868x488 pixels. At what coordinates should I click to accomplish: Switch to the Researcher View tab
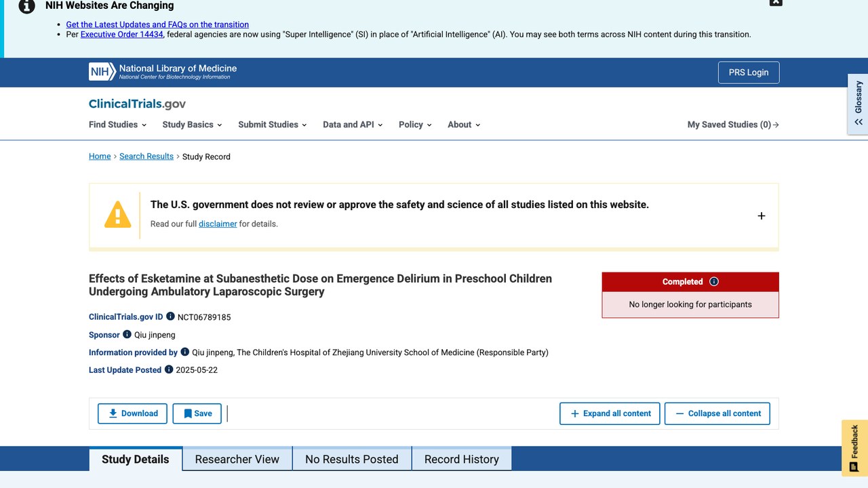pos(237,459)
